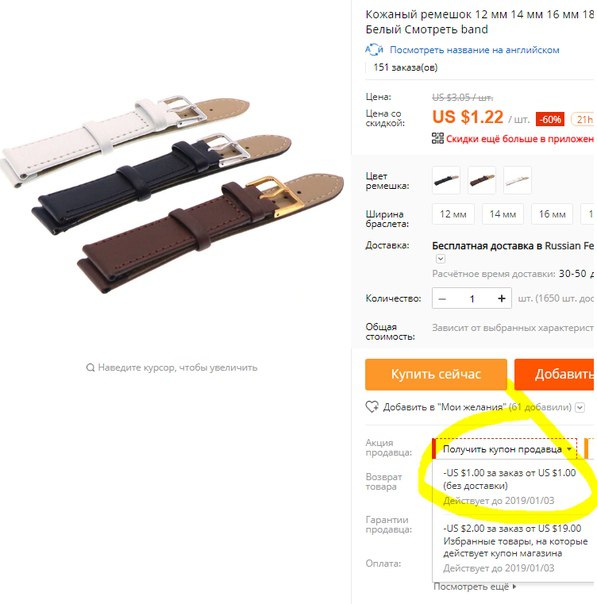Screen dimensions: 597x604
Task: Choose the 16 мм bracelet width
Action: point(552,214)
